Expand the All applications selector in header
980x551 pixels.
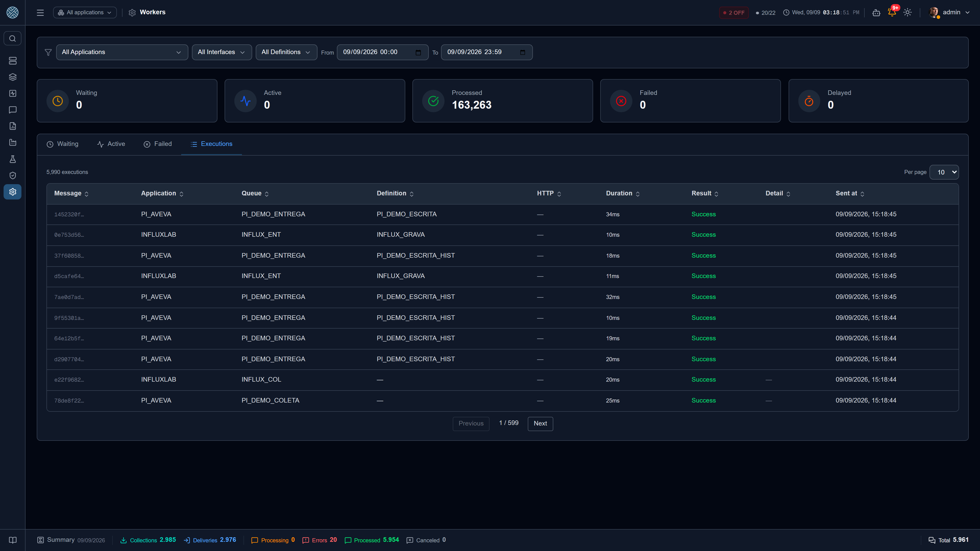tap(85, 12)
